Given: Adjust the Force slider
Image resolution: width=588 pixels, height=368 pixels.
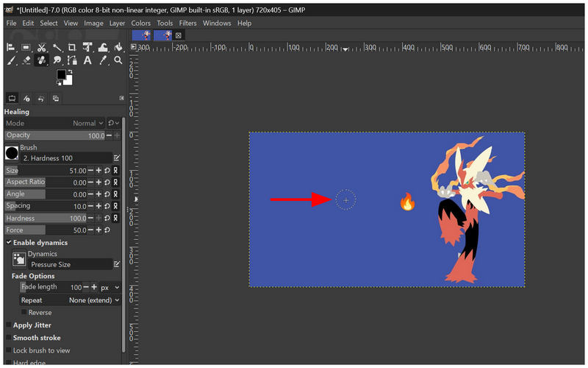Looking at the screenshot, I should tap(46, 230).
